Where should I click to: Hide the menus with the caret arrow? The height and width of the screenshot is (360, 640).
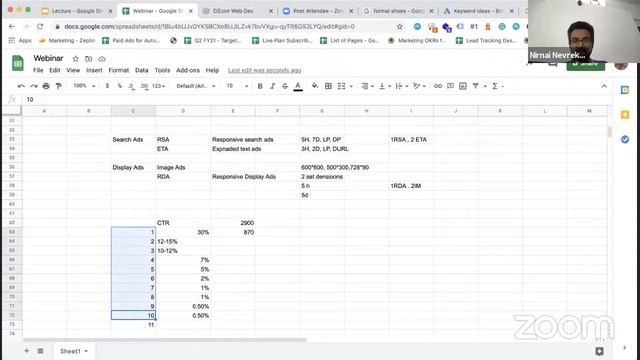[x=604, y=86]
